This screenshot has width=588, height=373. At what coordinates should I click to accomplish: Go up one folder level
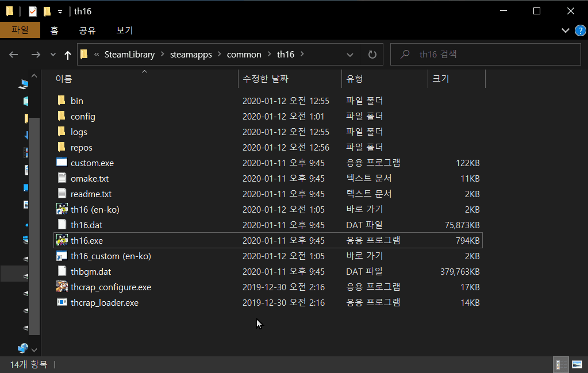67,55
